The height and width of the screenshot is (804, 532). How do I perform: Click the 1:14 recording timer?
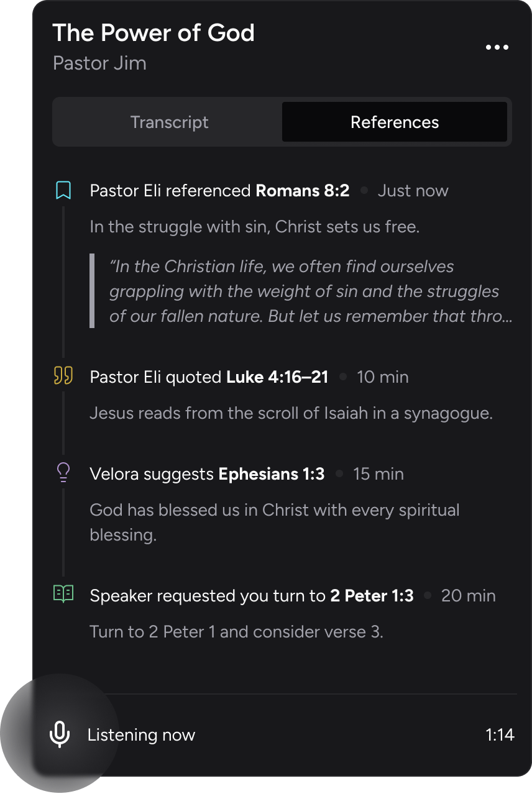point(500,735)
